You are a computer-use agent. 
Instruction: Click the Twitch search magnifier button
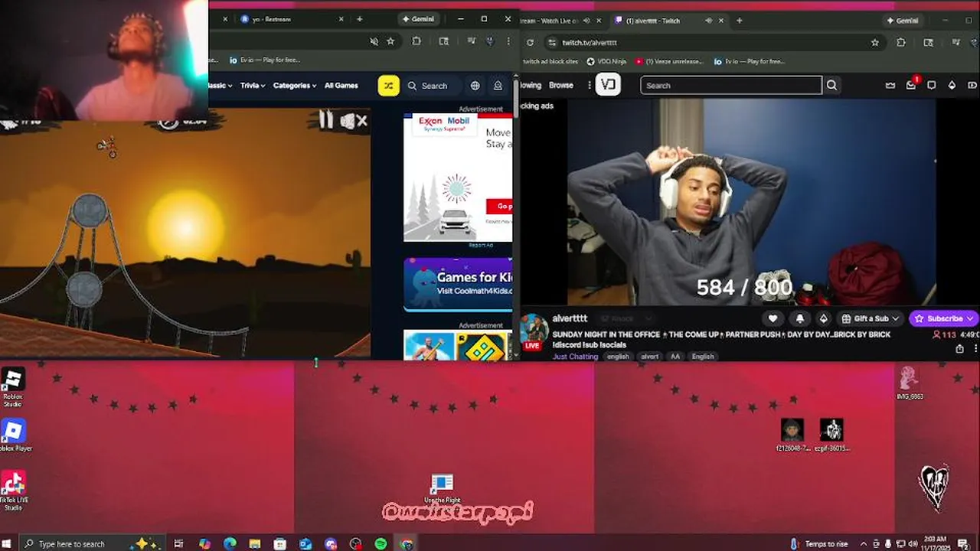pyautogui.click(x=832, y=86)
